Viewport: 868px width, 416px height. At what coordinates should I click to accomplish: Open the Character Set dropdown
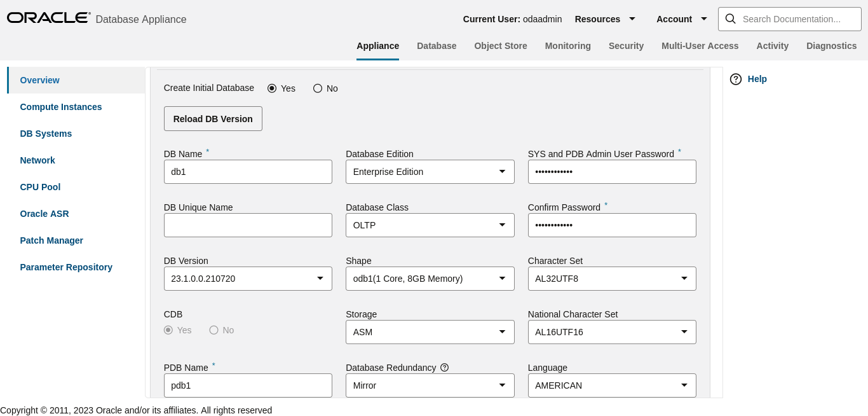[611, 279]
